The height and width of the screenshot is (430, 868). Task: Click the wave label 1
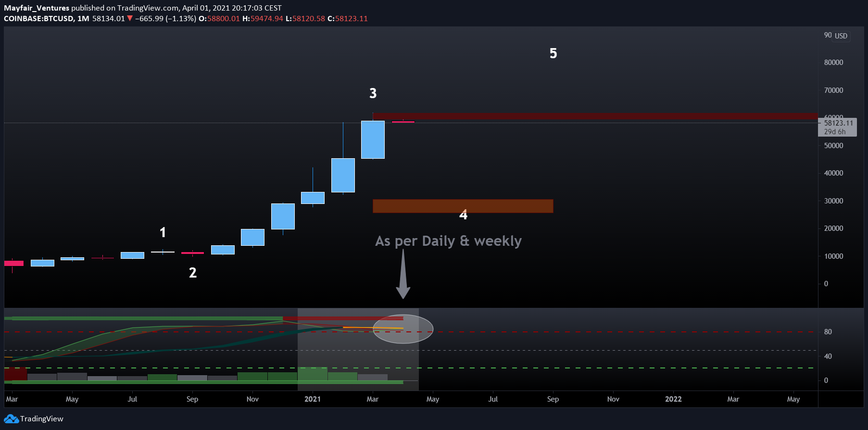click(163, 233)
